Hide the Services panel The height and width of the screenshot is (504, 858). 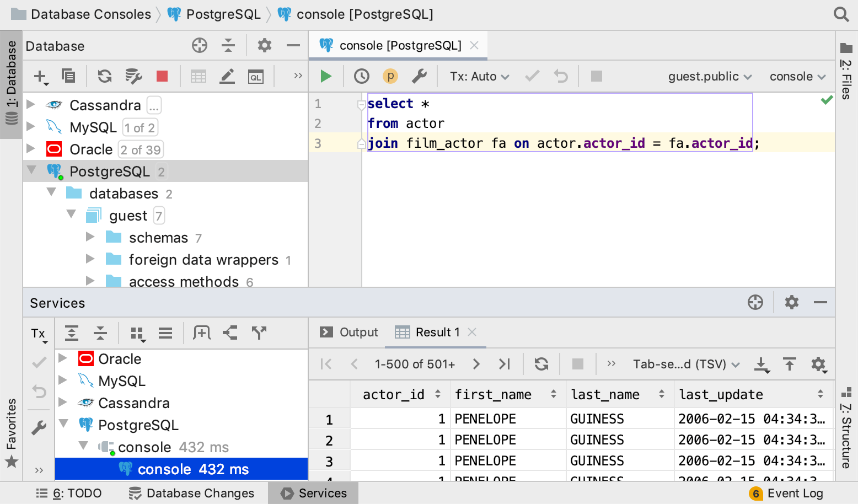point(821,302)
